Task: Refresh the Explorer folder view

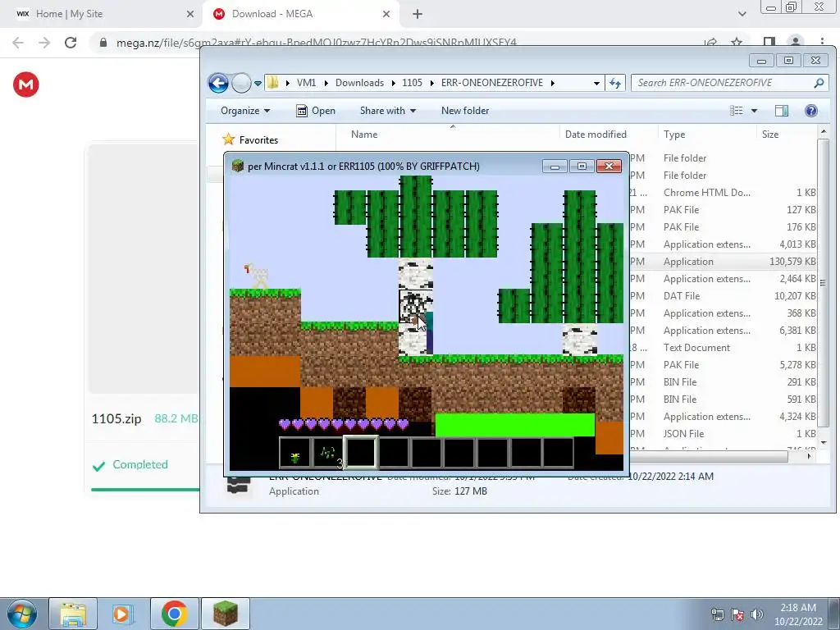Action: (x=615, y=83)
